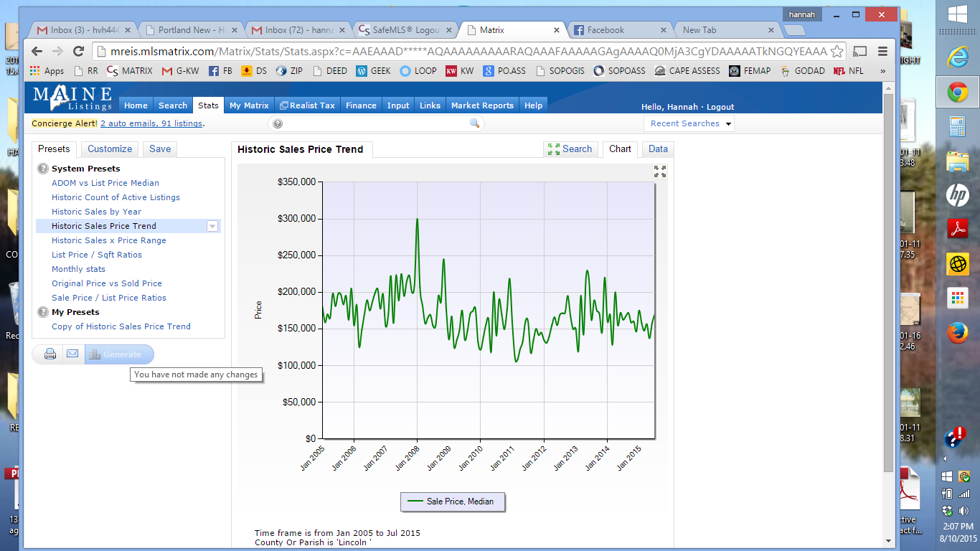Show more bookmarks overflow chevron
Viewport: 980px width, 551px height.
[882, 71]
